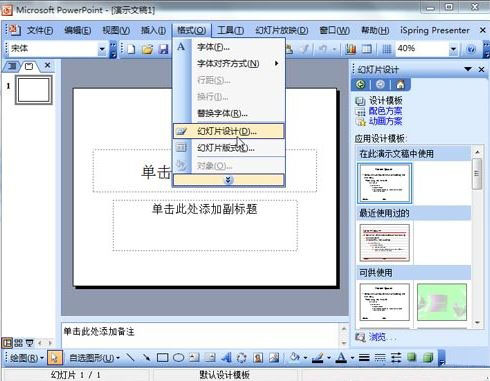Click the Insert Table toolbar icon
Screen dimensions: 490x381
click(x=367, y=49)
